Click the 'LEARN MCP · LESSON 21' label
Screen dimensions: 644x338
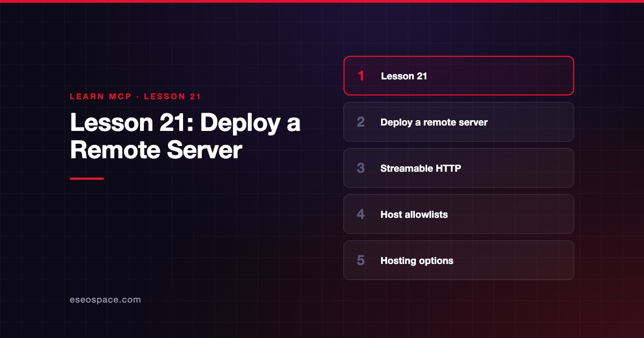(135, 97)
